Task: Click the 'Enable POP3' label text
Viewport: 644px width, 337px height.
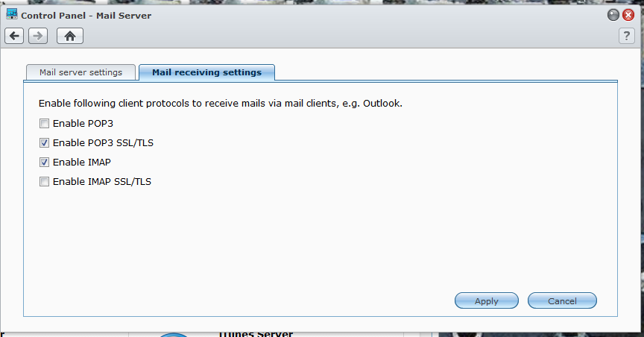Action: pyautogui.click(x=83, y=123)
